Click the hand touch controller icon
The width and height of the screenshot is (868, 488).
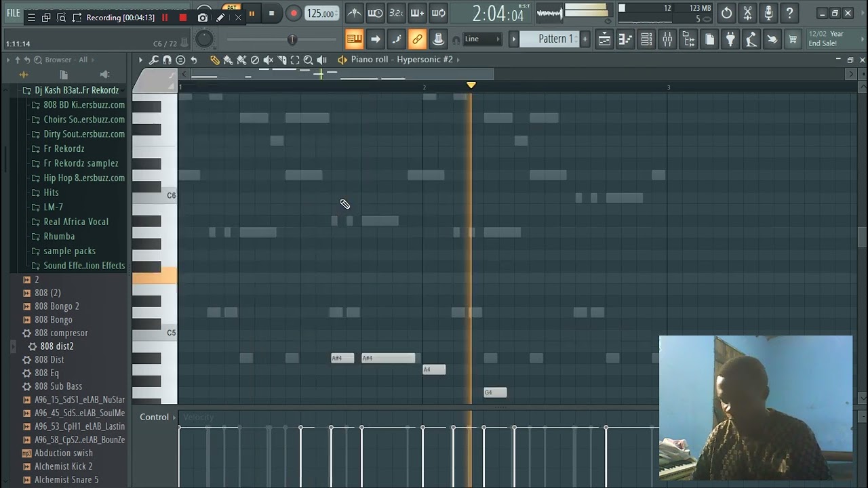tap(772, 39)
